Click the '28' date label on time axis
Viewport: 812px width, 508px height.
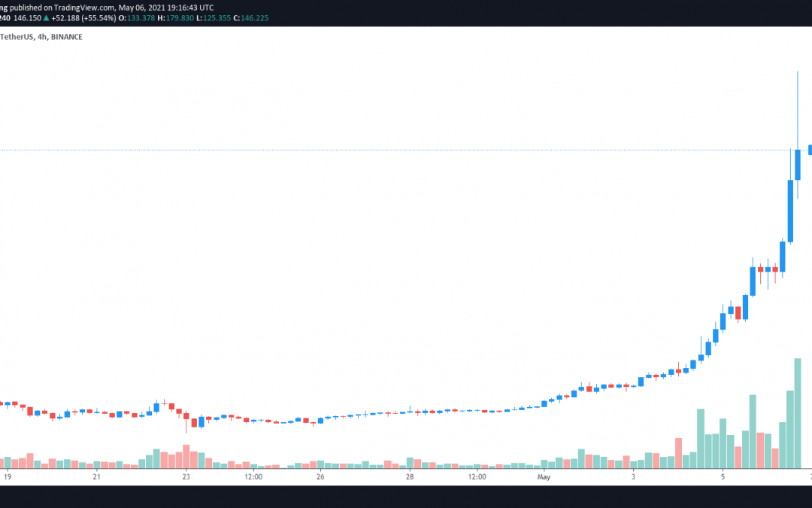point(410,477)
